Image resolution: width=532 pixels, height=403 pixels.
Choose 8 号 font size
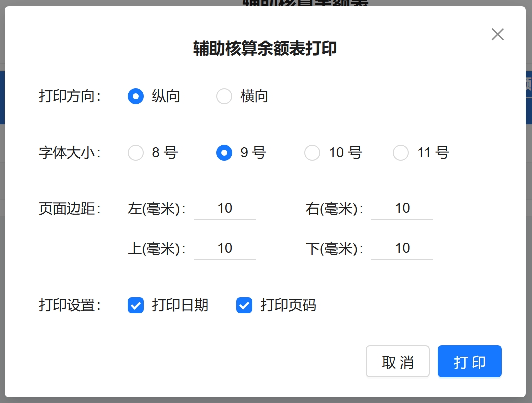(x=136, y=153)
